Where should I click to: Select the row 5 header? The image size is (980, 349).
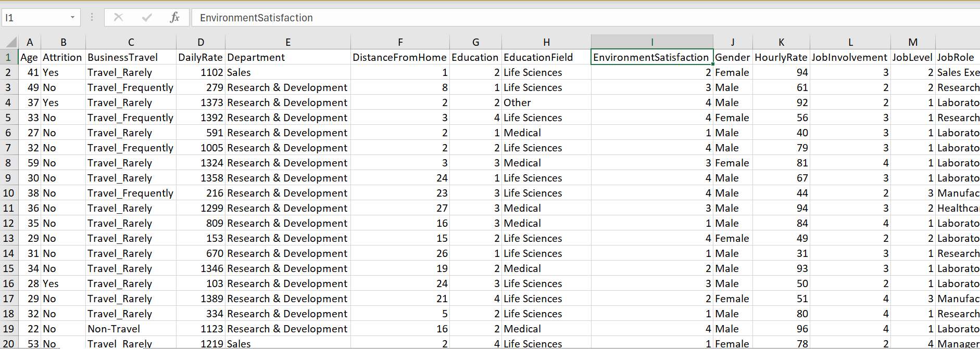pos(8,118)
